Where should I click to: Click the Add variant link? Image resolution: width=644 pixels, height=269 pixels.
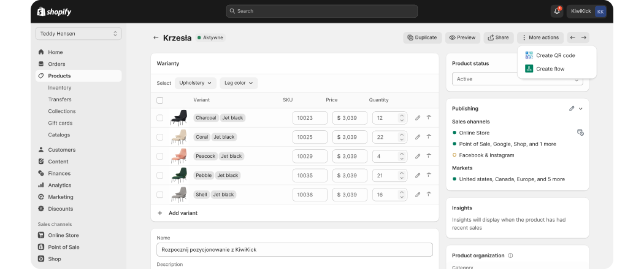[x=183, y=213]
